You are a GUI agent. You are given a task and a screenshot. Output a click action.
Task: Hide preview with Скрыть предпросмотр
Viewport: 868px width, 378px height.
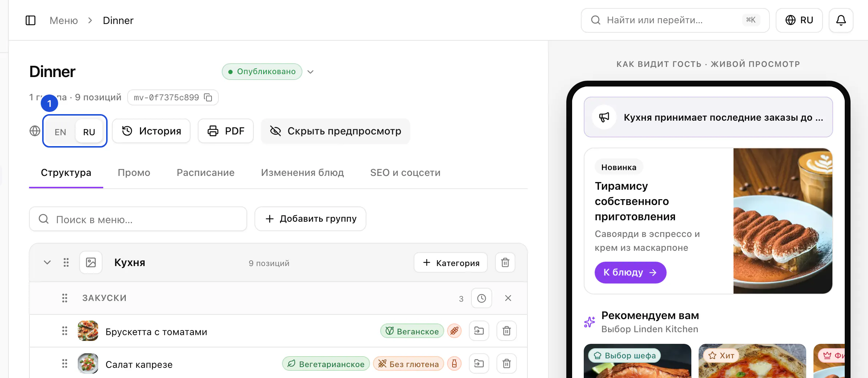(x=335, y=131)
